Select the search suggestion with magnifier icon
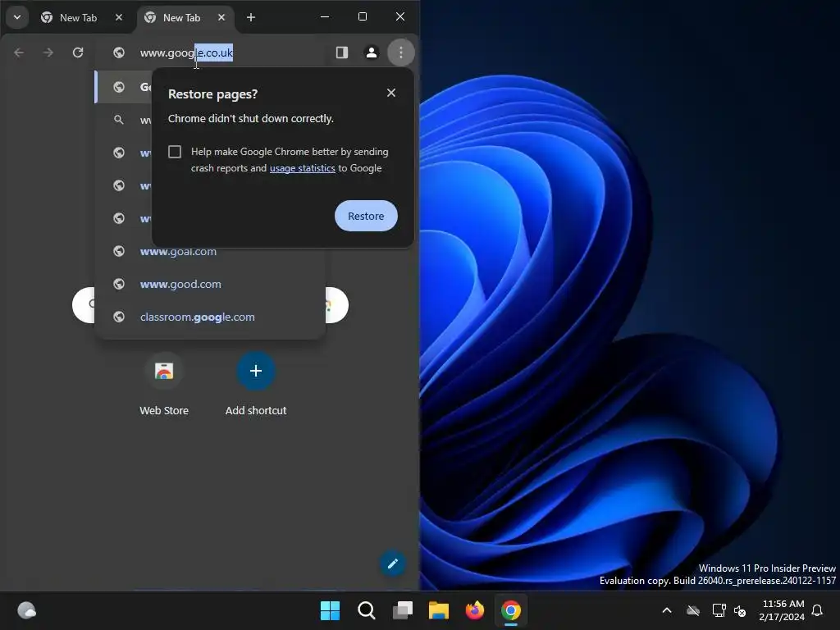This screenshot has height=630, width=840. coord(123,120)
